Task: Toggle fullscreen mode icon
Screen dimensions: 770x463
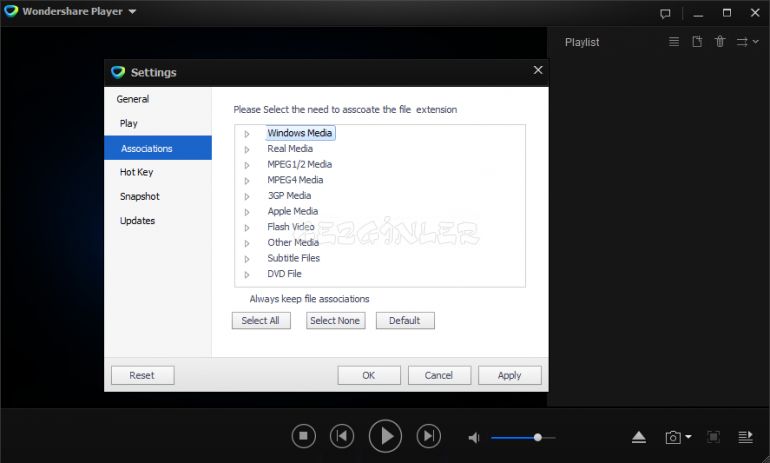Action: click(713, 437)
